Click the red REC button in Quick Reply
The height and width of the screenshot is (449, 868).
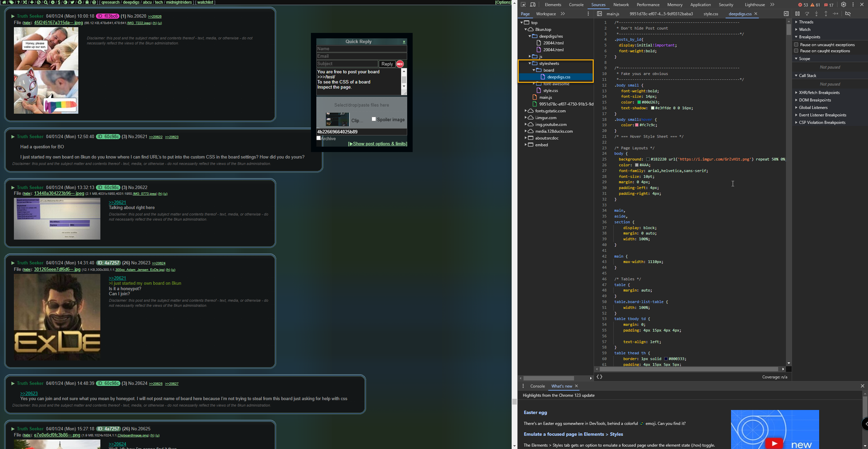tap(400, 64)
